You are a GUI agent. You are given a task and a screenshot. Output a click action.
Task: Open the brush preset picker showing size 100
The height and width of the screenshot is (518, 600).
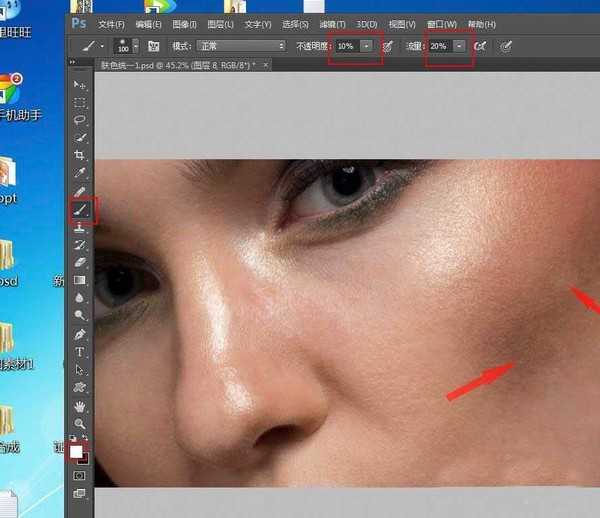pos(124,46)
